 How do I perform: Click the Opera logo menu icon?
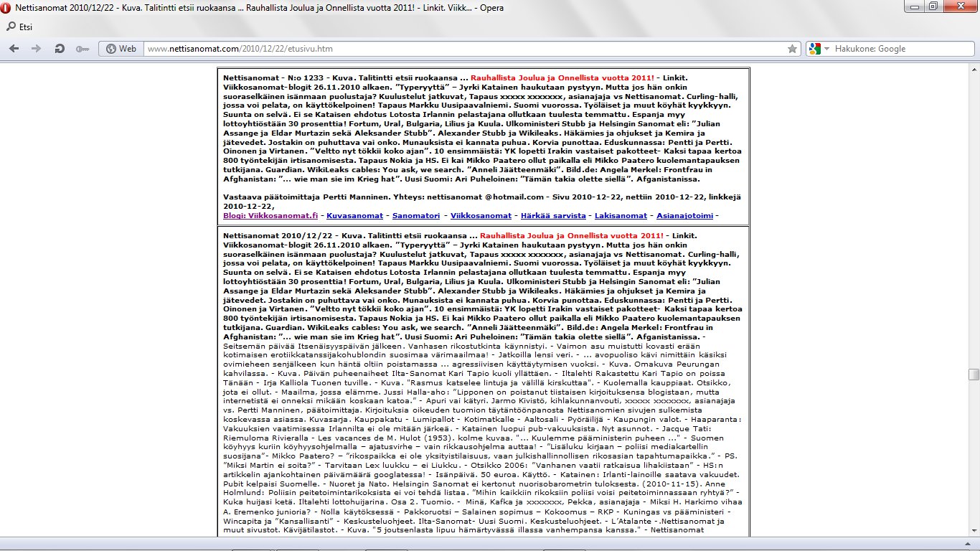6,7
